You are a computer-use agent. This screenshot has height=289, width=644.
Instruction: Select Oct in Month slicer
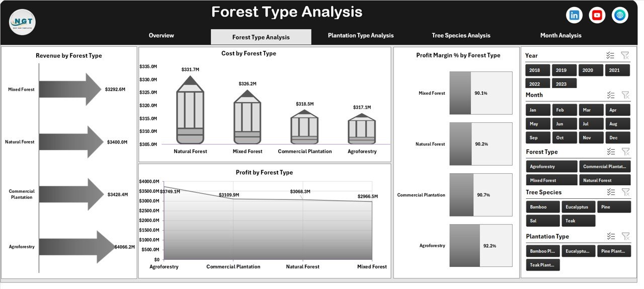pos(565,137)
